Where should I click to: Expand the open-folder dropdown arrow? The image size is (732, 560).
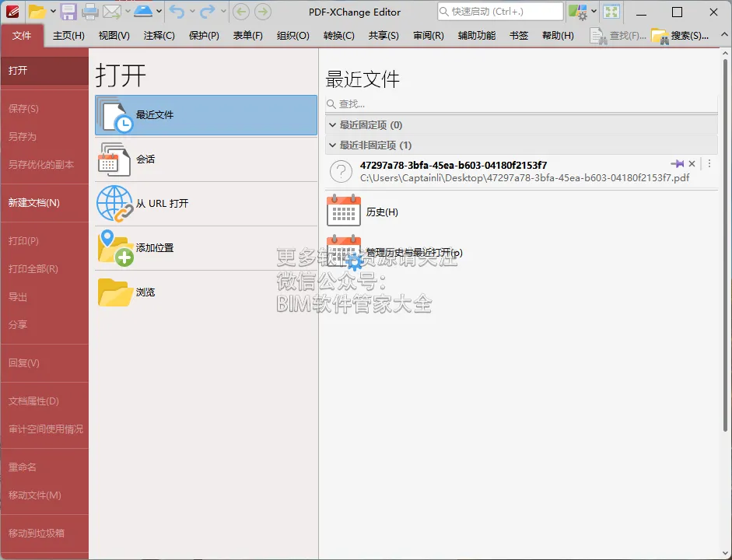coord(53,11)
